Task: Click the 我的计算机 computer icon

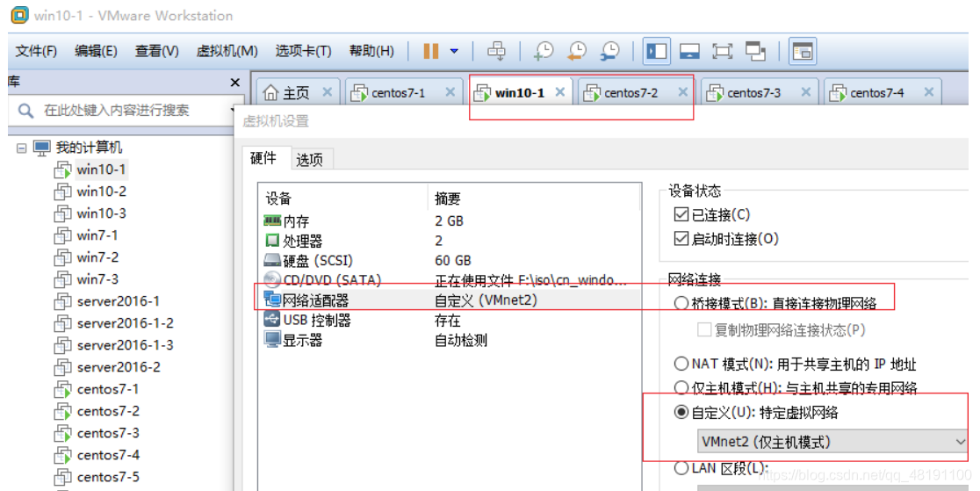Action: [42, 148]
